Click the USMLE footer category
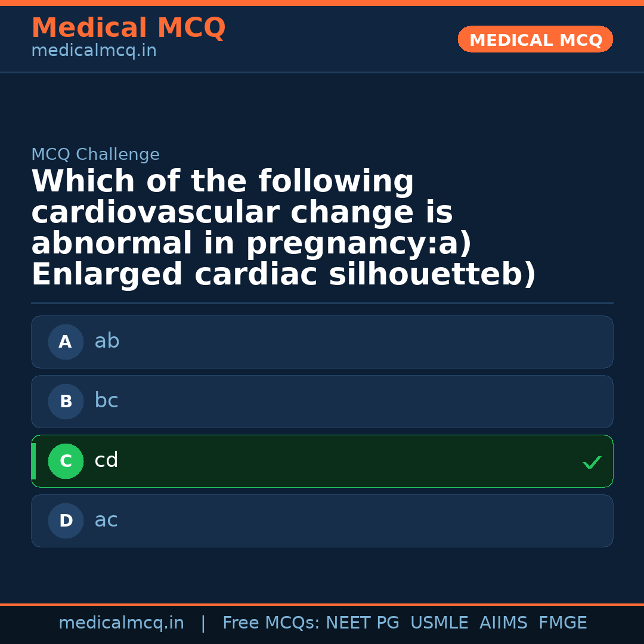The height and width of the screenshot is (644, 644). [439, 622]
